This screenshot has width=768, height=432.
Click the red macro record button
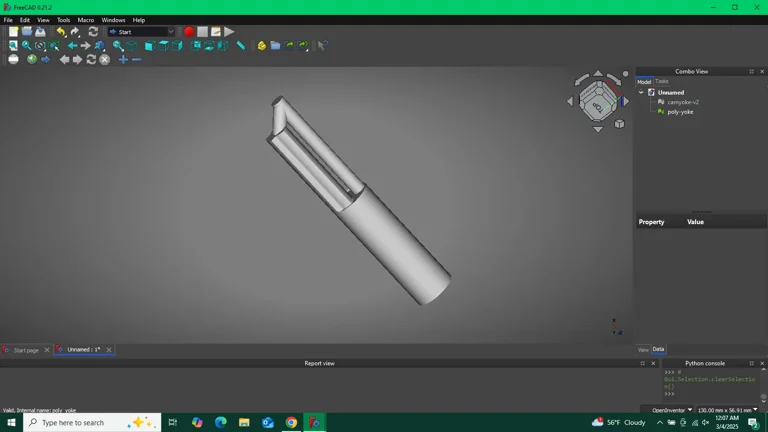pyautogui.click(x=188, y=32)
